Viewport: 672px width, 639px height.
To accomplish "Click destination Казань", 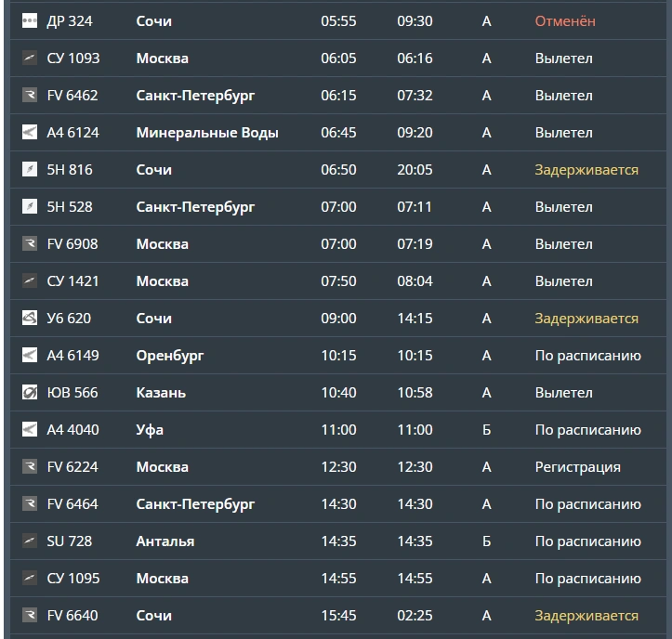I will click(161, 393).
